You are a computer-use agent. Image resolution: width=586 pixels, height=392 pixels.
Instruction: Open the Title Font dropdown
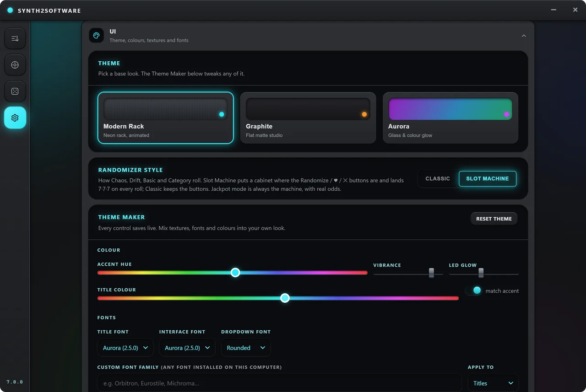(x=125, y=348)
